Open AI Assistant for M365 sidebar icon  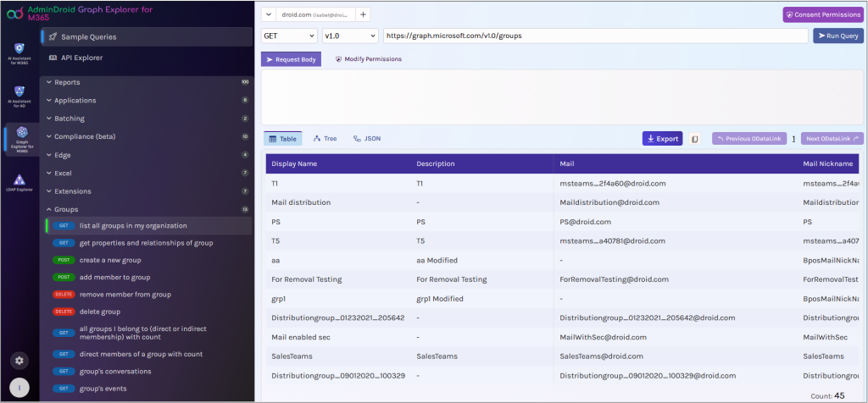click(19, 53)
